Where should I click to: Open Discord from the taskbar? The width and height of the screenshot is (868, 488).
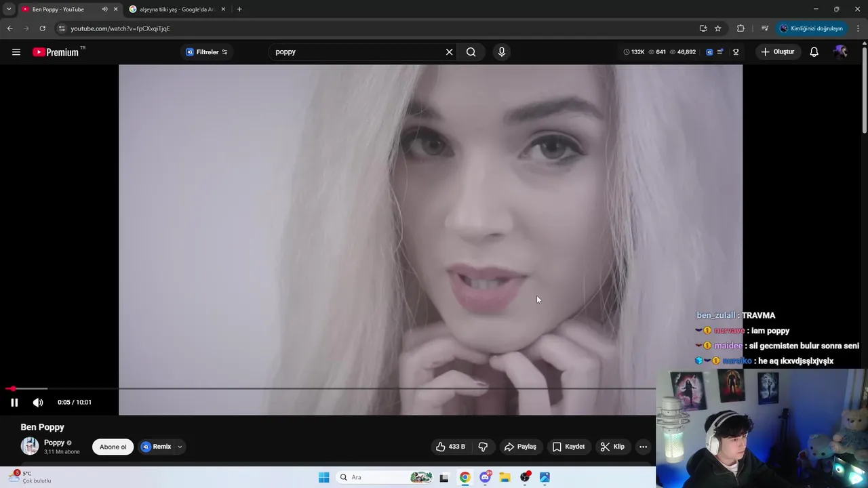486,477
